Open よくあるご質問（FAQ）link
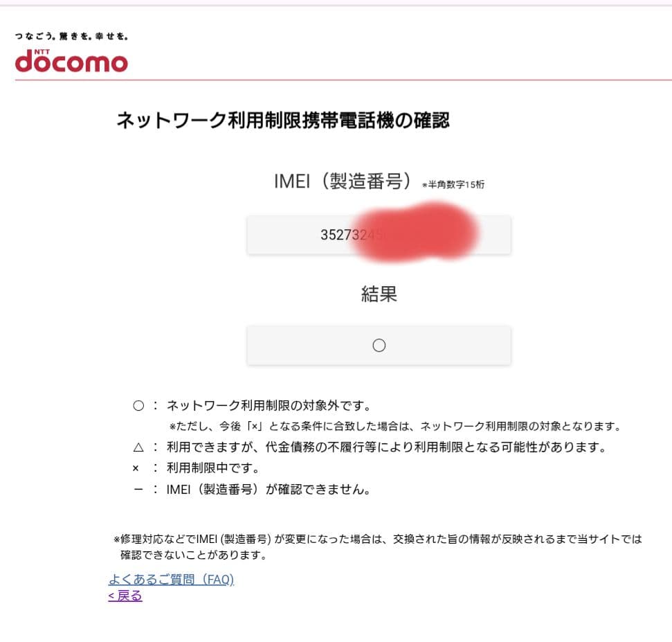 (171, 579)
